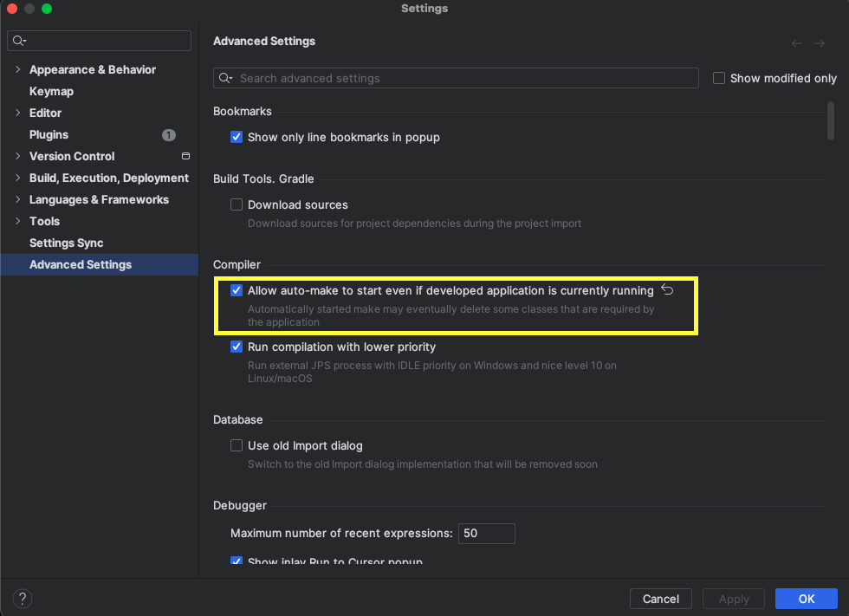
Task: Click the maximum recent expressions input field
Action: 486,534
